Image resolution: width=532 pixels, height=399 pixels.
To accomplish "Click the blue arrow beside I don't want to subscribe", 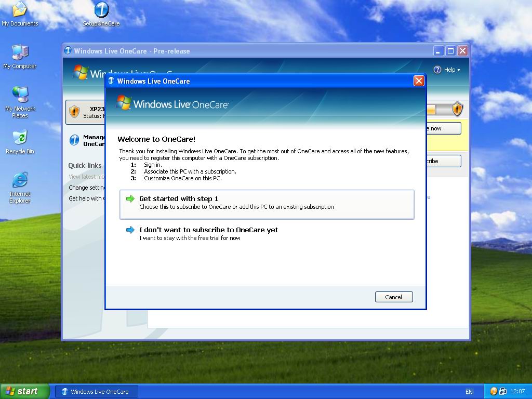I will coord(130,230).
